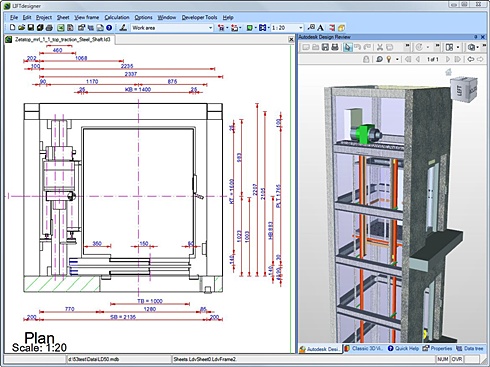Click the light bulb icon in Design Review

click(x=389, y=59)
